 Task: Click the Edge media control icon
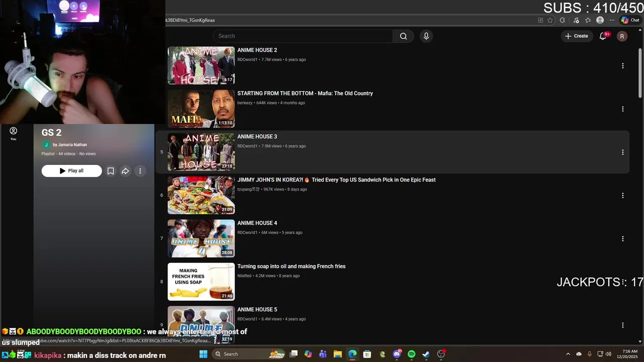click(576, 20)
